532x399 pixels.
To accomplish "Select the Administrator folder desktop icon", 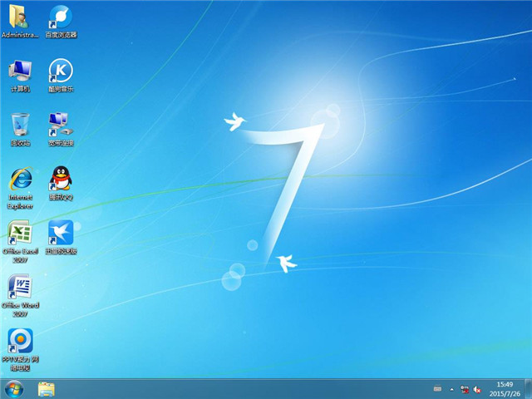I will click(20, 21).
